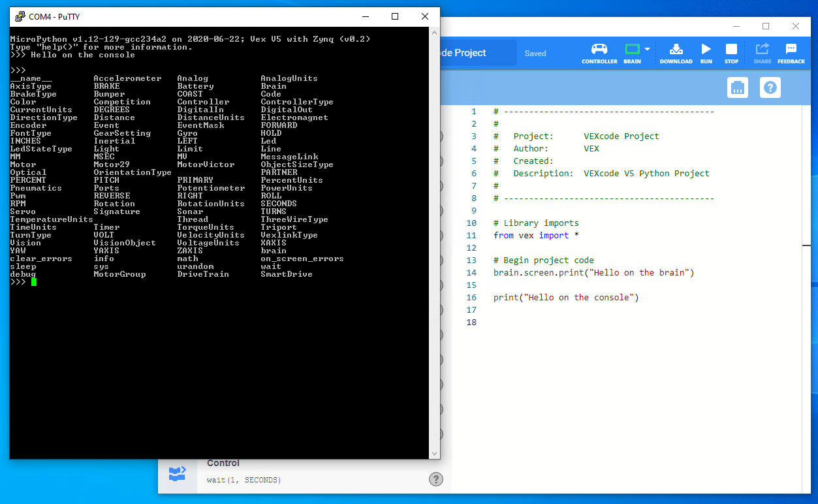Click the Share icon in VEXcode
818x504 pixels.
pos(762,53)
